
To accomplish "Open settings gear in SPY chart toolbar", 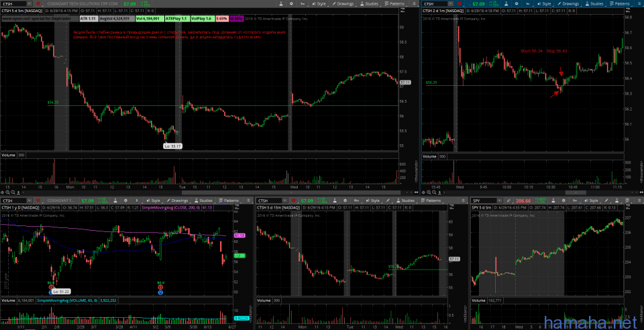I will click(x=563, y=201).
